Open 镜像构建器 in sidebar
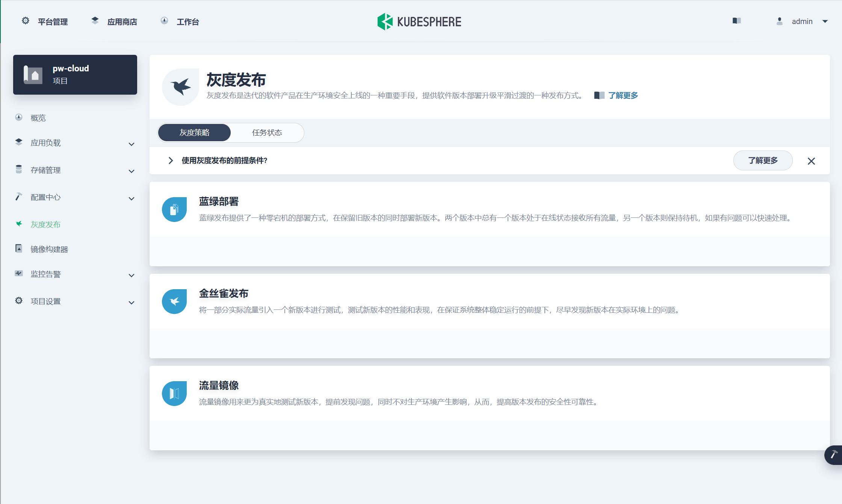Image resolution: width=842 pixels, height=504 pixels. (x=49, y=249)
